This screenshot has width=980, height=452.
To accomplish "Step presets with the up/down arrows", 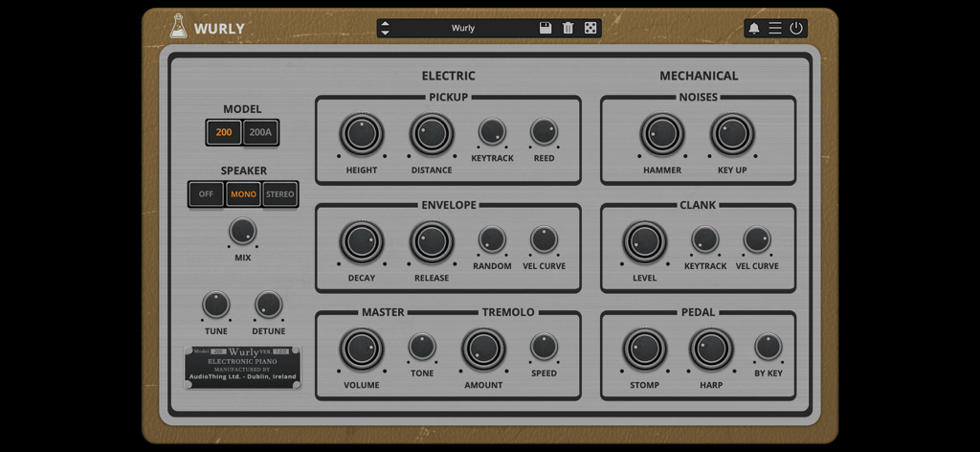I will tap(385, 28).
